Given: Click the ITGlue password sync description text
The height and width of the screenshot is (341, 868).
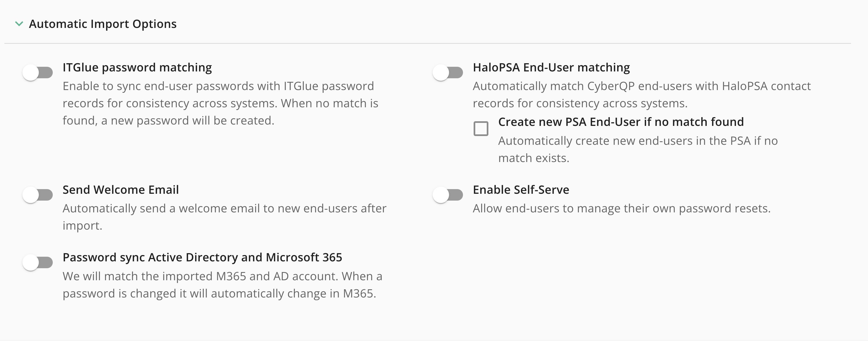Looking at the screenshot, I should tap(220, 103).
